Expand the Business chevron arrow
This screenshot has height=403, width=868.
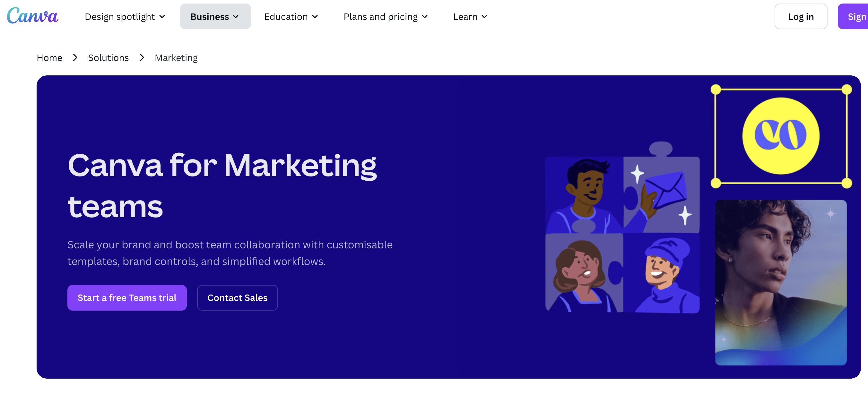[x=236, y=16]
